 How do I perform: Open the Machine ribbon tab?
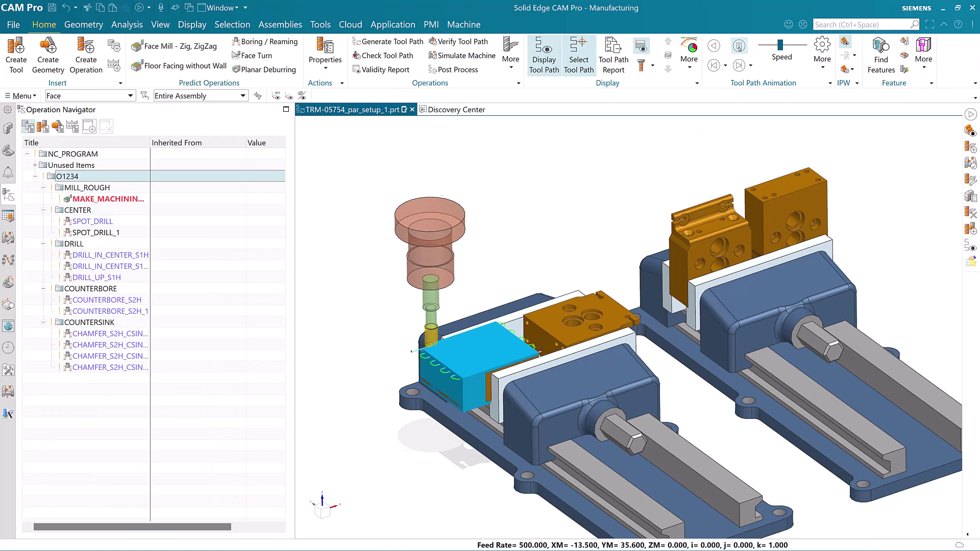click(463, 24)
